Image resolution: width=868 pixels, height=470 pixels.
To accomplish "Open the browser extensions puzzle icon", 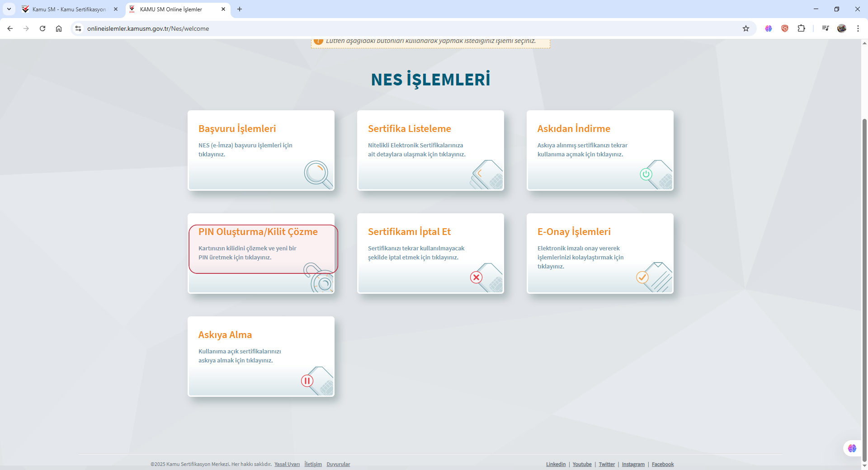I will click(x=801, y=28).
